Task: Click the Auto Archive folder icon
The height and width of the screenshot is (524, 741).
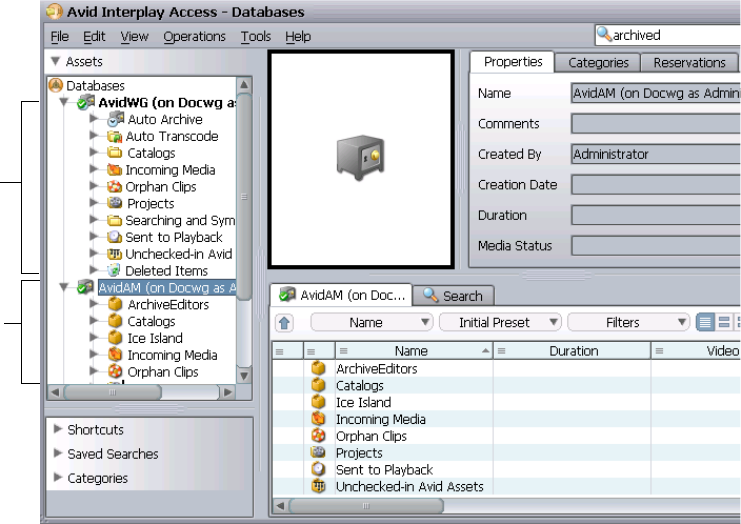Action: tap(115, 119)
